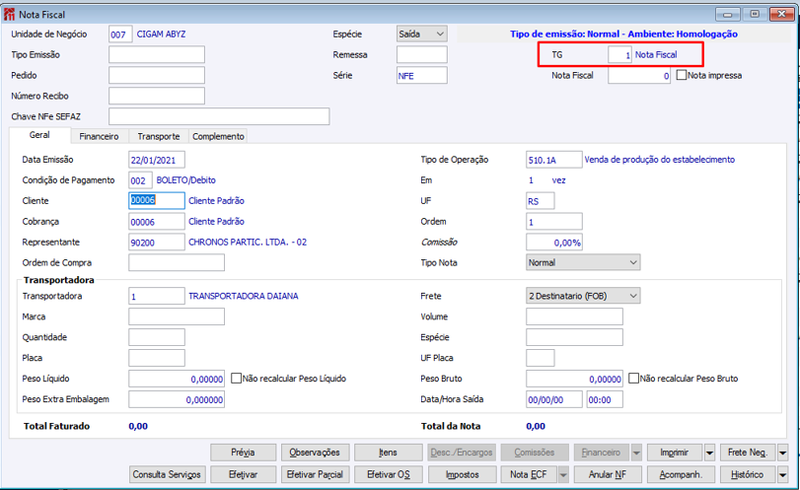This screenshot has height=490, width=800.
Task: Click the Nota ECF button
Action: tap(529, 475)
